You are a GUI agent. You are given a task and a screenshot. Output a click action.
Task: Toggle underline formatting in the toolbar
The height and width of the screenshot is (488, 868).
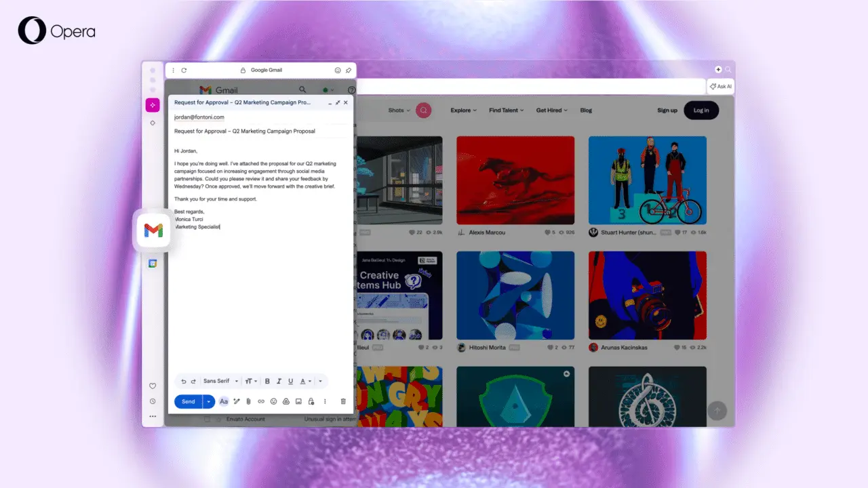point(291,381)
